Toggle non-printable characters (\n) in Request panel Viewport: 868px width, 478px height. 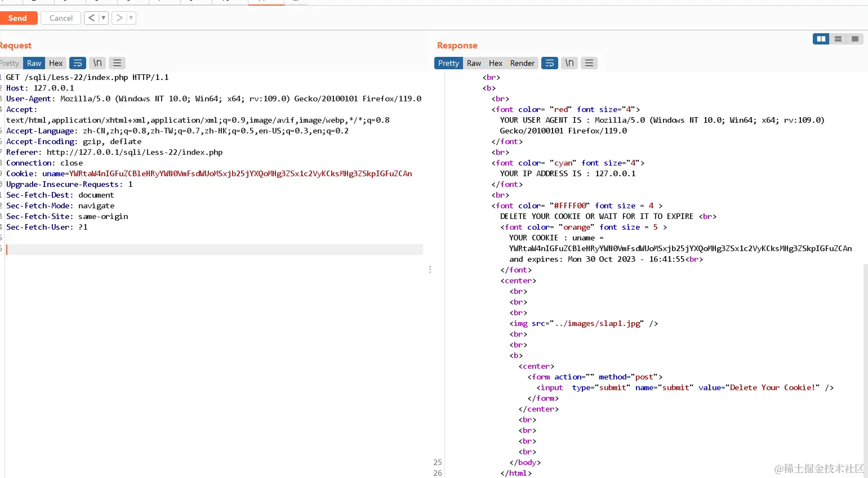click(97, 63)
